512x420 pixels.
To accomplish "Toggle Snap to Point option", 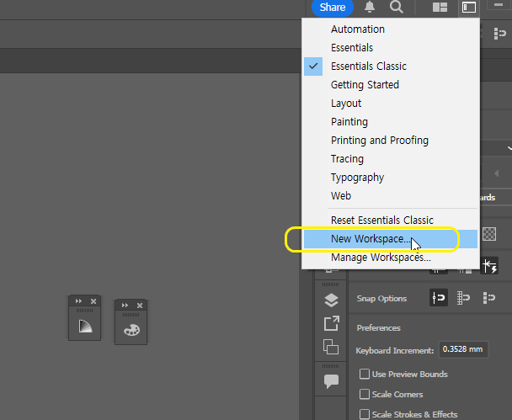I will [x=438, y=298].
